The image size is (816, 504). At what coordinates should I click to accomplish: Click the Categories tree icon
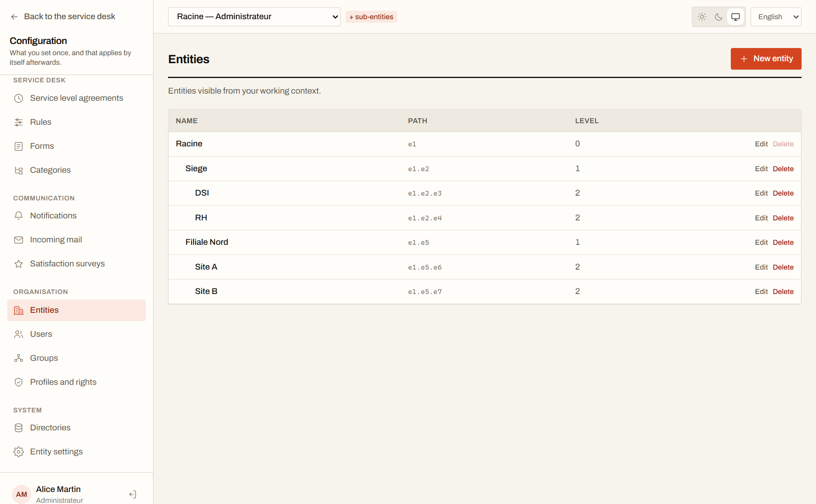[x=18, y=170]
